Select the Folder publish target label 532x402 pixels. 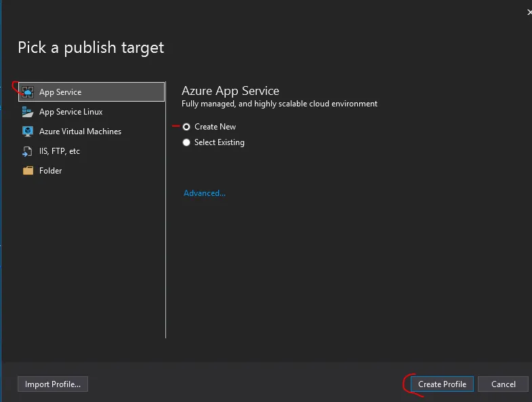[51, 171]
